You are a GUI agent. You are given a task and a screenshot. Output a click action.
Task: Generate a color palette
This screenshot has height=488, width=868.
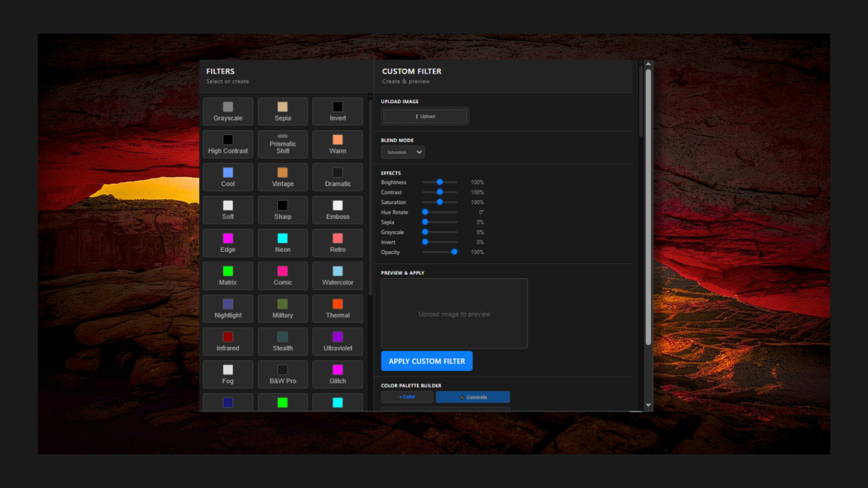point(472,396)
